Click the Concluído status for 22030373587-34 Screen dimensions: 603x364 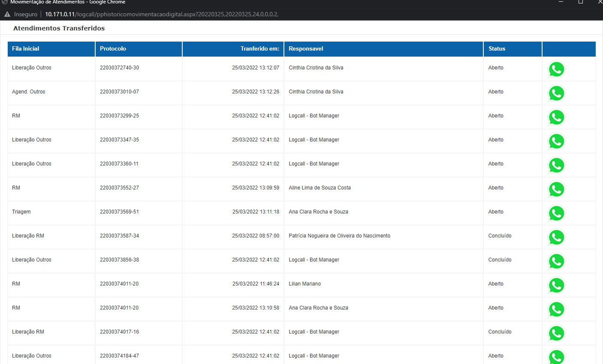coord(500,236)
